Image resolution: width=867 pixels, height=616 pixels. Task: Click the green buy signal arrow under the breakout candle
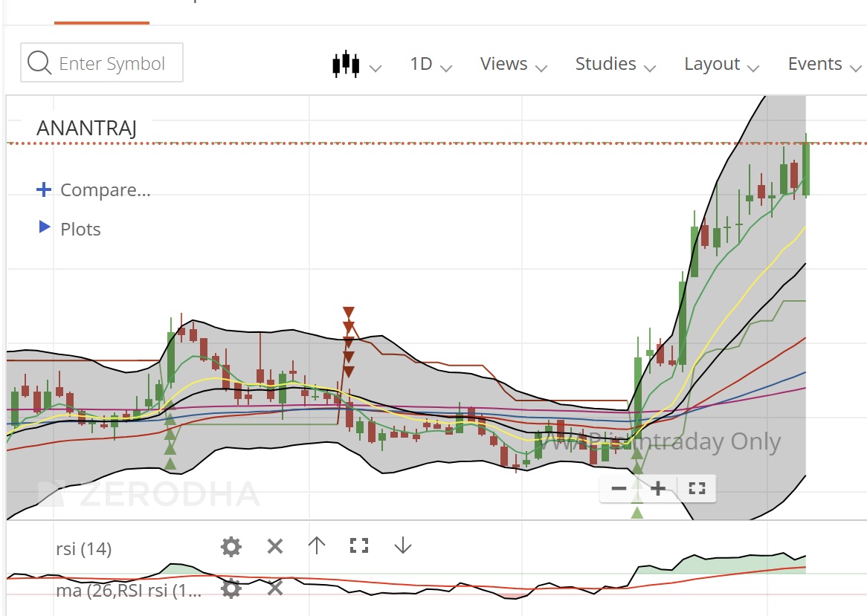point(637,455)
